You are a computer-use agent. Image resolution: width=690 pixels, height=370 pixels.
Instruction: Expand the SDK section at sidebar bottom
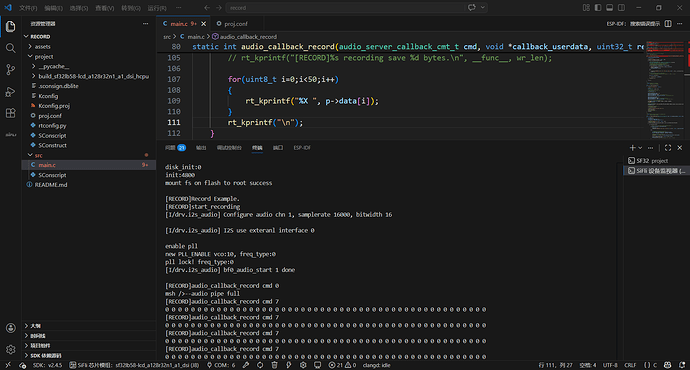(88, 355)
